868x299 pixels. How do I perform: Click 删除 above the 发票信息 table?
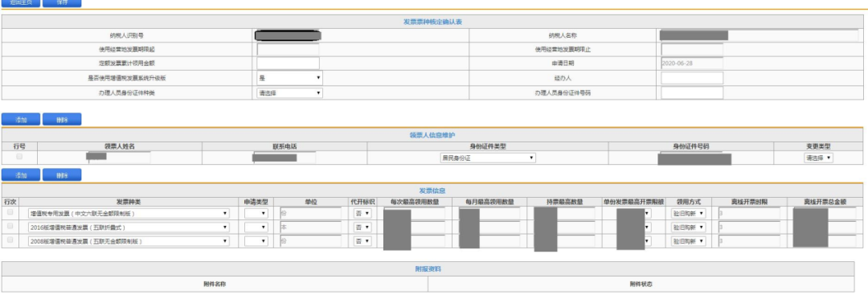pyautogui.click(x=61, y=175)
